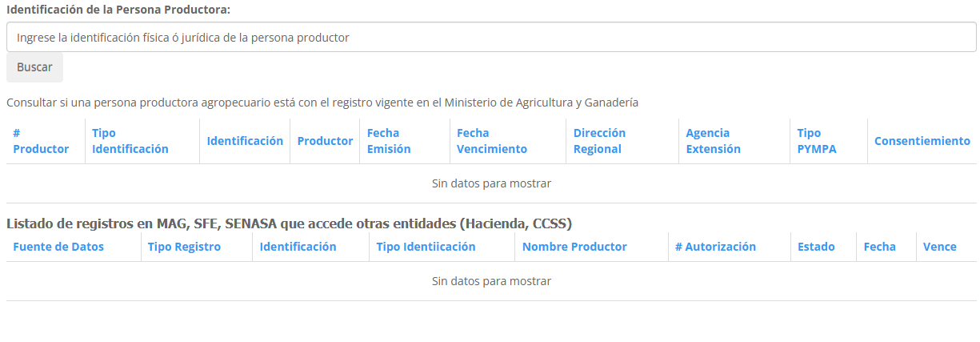
Task: Click Identificación header in first table
Action: (x=245, y=141)
